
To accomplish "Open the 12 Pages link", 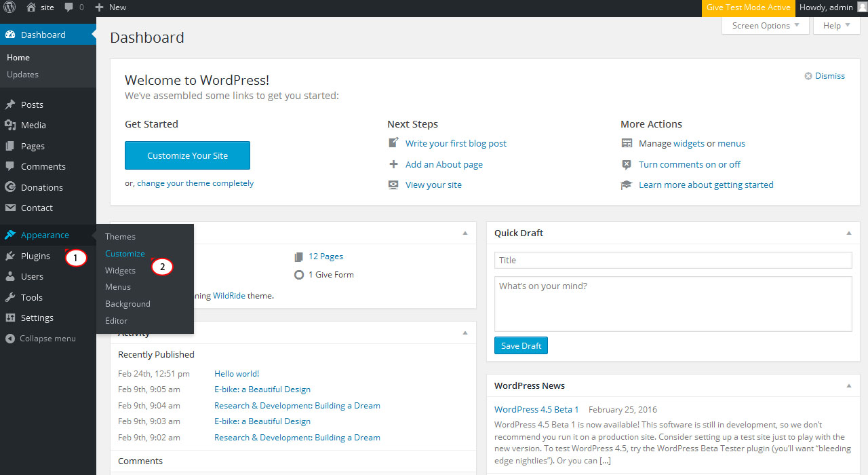I will [325, 256].
